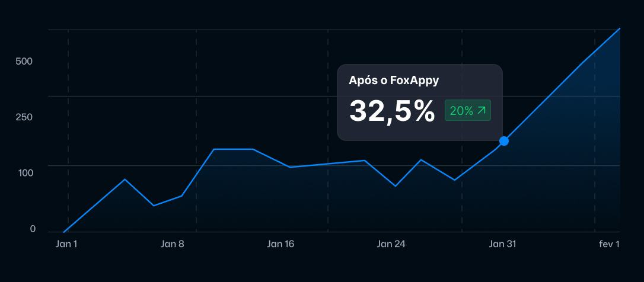Click the flat plateau segment after Jan 8

[x=234, y=149]
